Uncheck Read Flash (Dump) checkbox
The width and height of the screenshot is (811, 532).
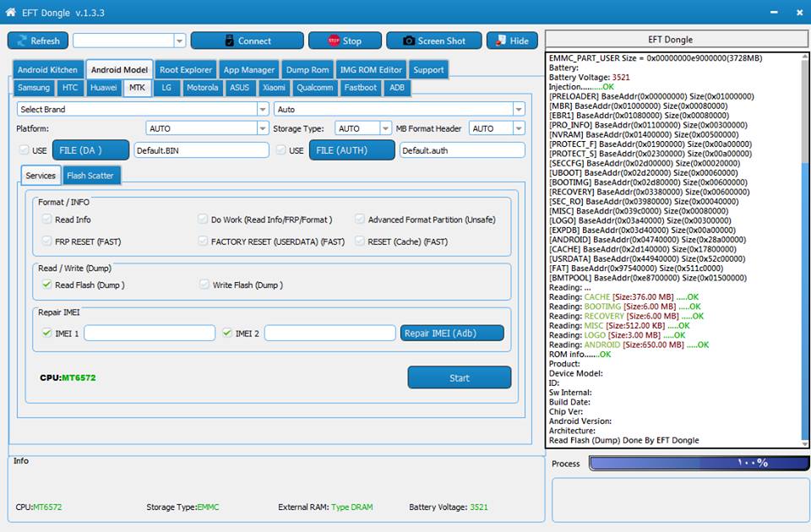point(47,285)
